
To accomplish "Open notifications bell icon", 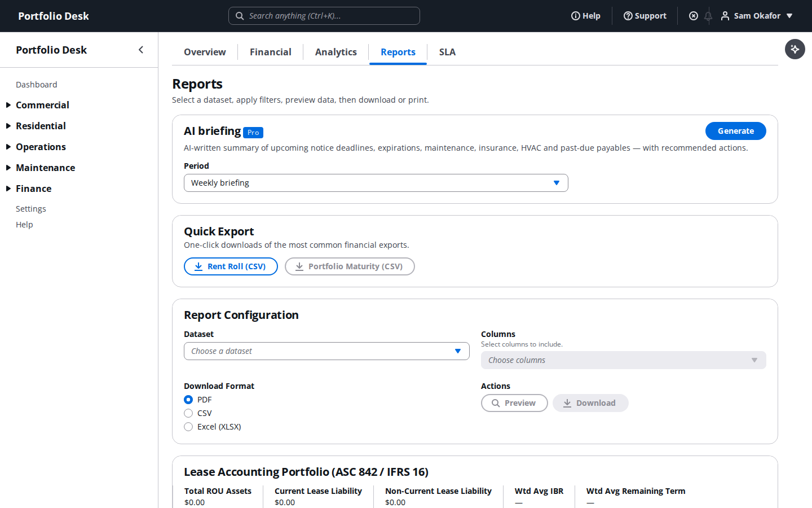I will pyautogui.click(x=708, y=16).
